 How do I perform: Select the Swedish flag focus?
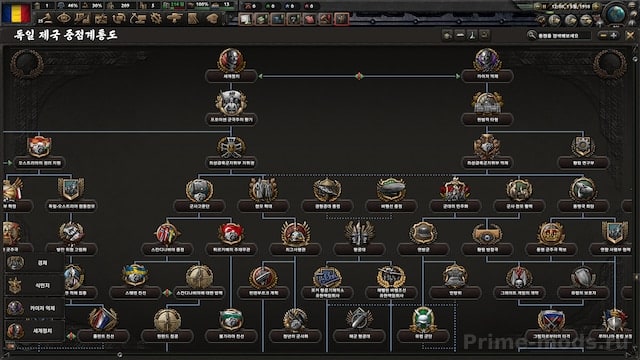tap(135, 282)
